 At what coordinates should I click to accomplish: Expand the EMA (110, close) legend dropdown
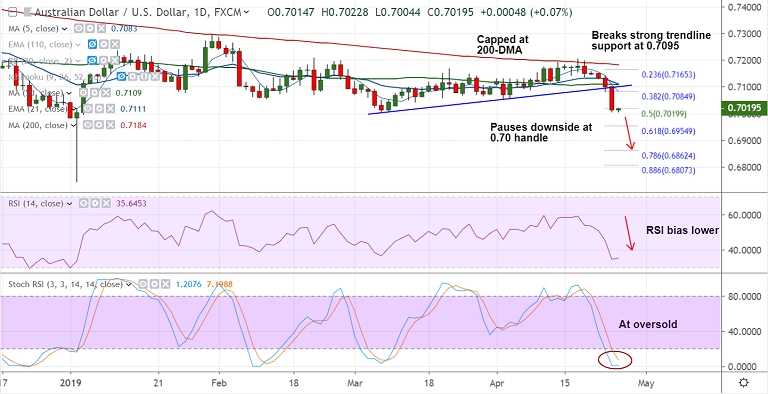77,45
